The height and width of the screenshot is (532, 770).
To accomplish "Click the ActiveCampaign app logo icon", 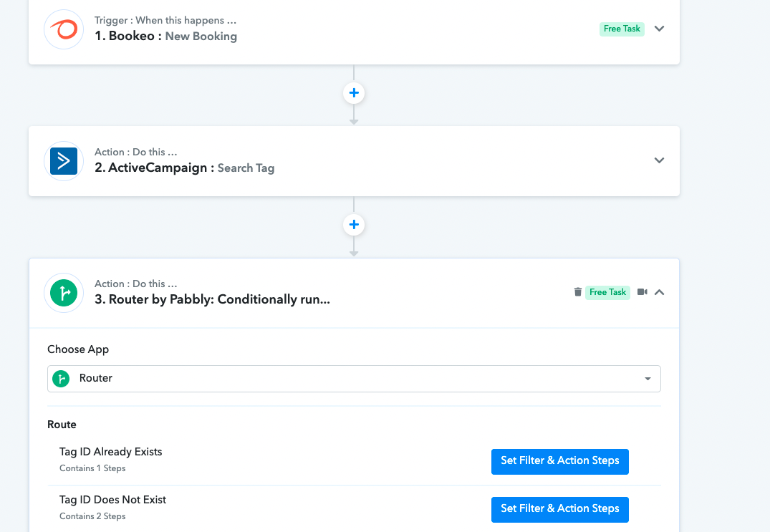I will (x=64, y=161).
